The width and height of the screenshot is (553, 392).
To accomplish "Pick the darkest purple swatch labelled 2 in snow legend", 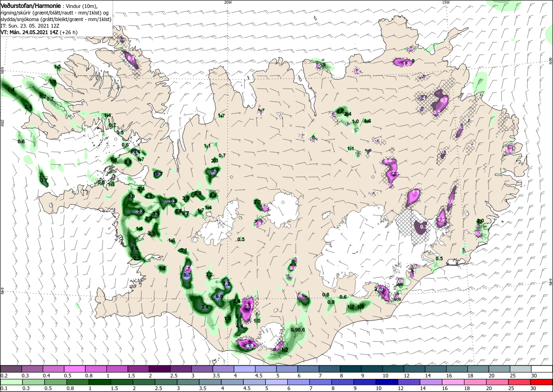I will point(159,369).
